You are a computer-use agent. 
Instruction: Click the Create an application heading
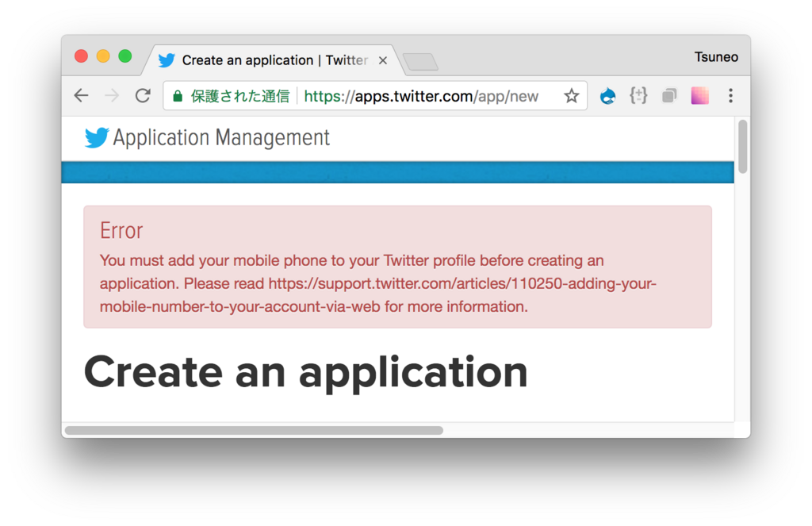(x=305, y=372)
